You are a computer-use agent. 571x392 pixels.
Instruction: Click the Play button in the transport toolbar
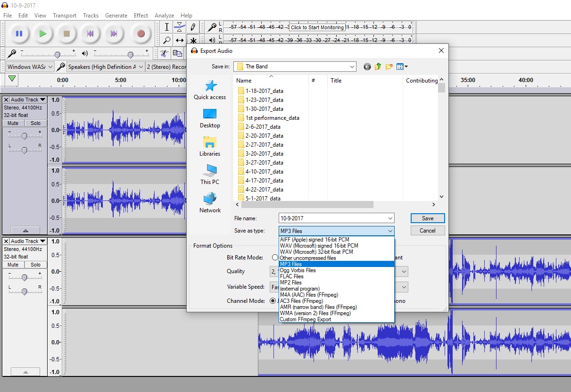pyautogui.click(x=43, y=33)
